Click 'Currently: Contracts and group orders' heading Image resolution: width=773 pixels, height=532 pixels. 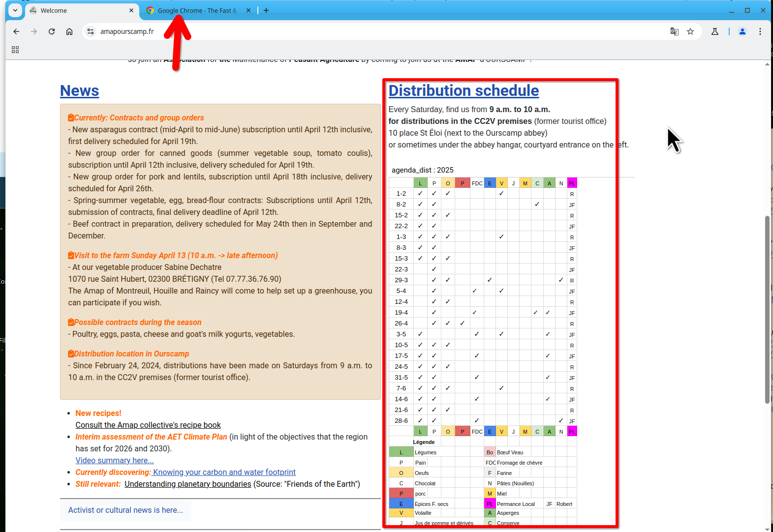click(139, 118)
